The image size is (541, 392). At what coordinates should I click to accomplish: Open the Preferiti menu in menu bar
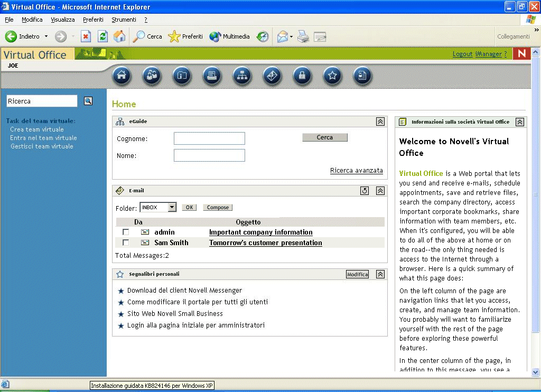coord(93,20)
